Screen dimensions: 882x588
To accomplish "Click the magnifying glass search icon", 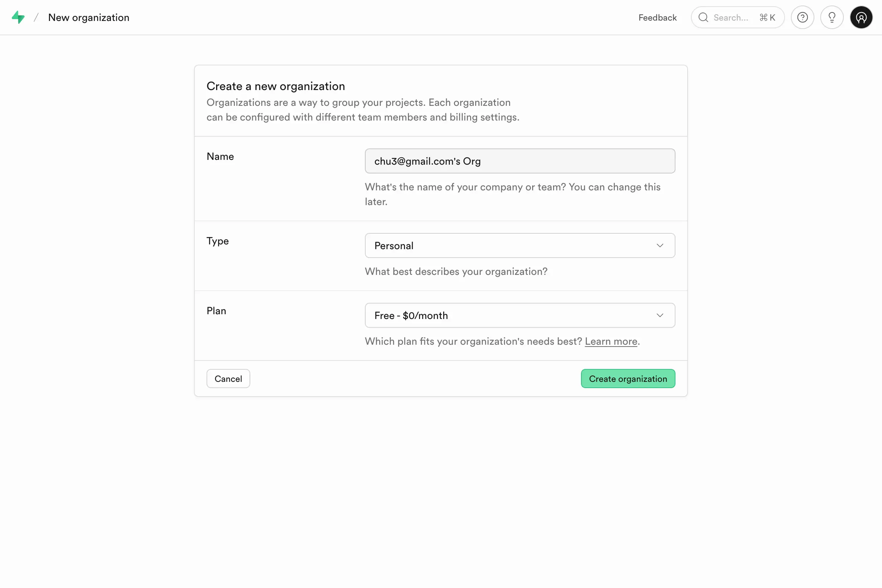I will (x=703, y=17).
